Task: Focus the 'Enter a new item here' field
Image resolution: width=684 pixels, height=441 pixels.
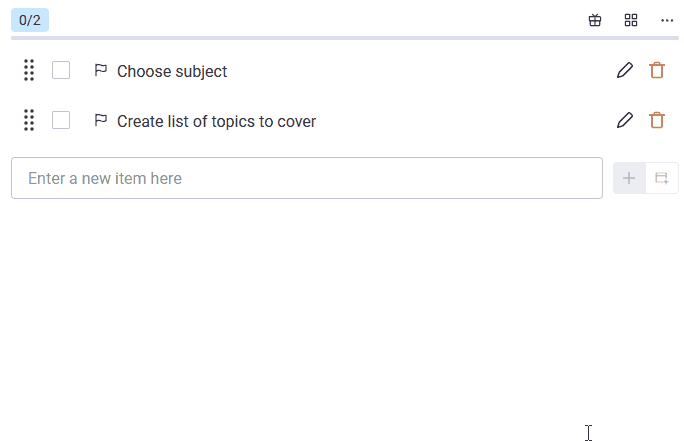Action: click(x=306, y=178)
